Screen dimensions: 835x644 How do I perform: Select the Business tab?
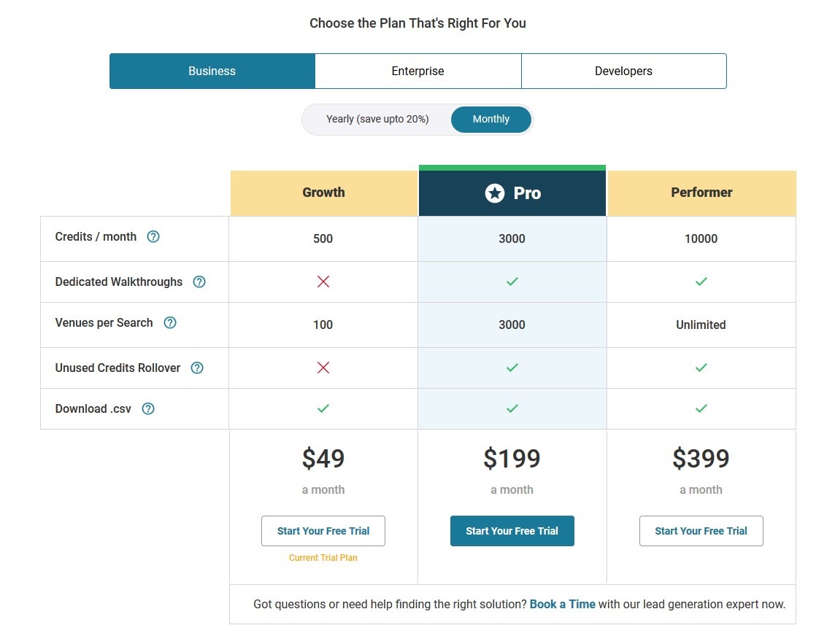[212, 71]
